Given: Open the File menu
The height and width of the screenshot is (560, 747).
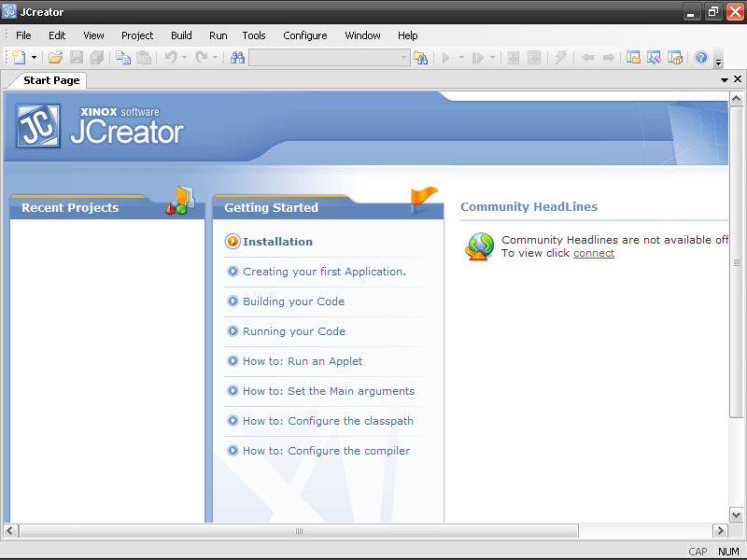Looking at the screenshot, I should (23, 35).
